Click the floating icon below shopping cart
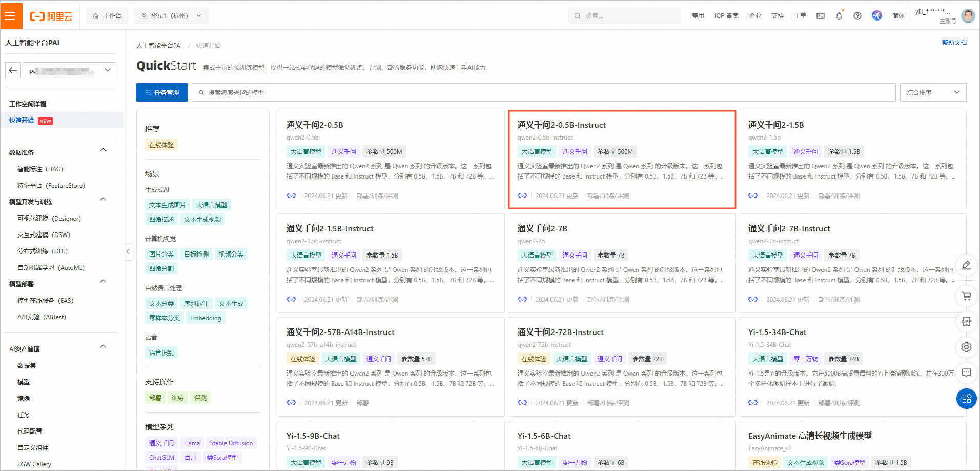Image resolution: width=980 pixels, height=471 pixels. coord(966,322)
